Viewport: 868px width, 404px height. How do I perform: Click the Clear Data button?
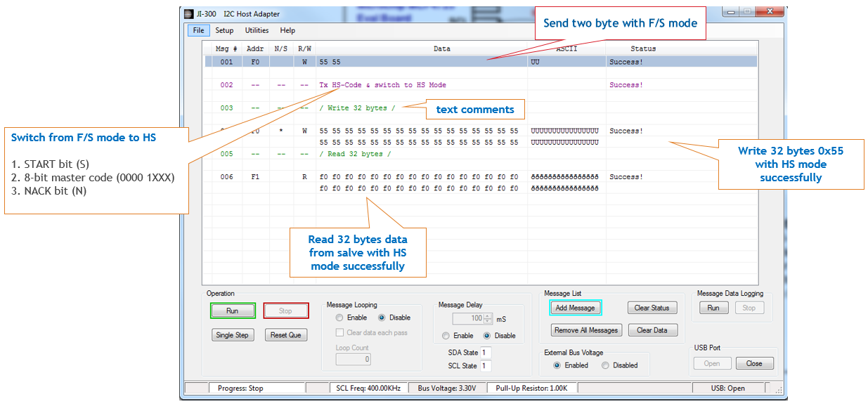point(652,330)
